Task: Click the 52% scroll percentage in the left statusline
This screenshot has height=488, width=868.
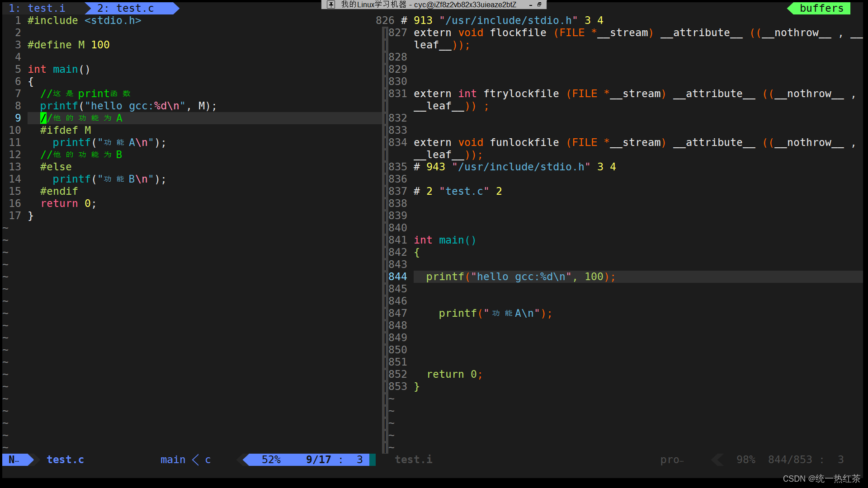Action: click(271, 460)
